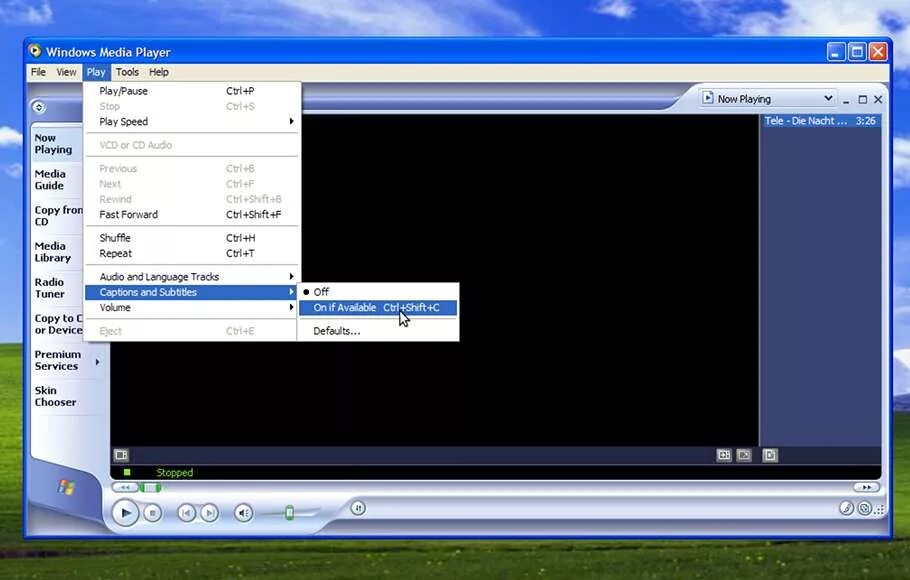Click the Stopped status text
Screen dimensions: 910x580
[175, 473]
